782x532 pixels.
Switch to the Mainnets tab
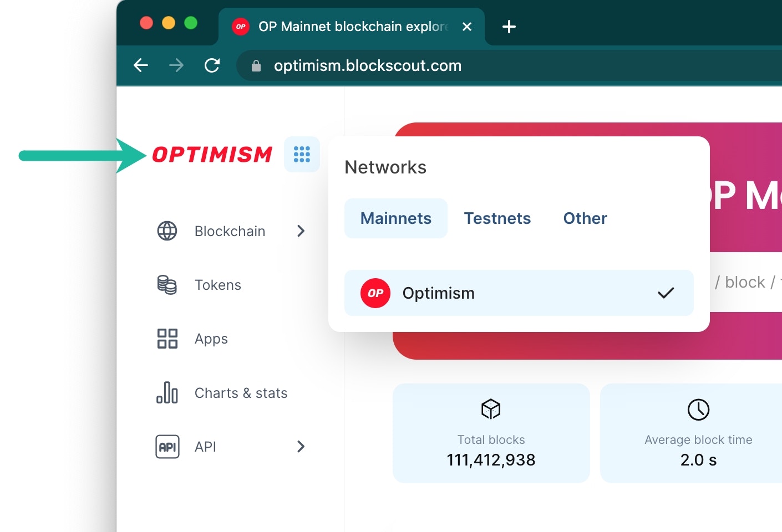coord(396,218)
